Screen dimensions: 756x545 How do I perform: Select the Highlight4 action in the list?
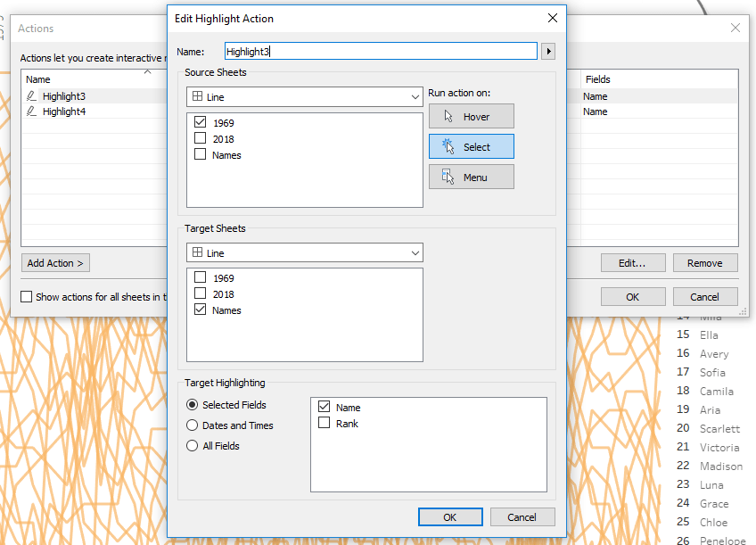(x=64, y=111)
